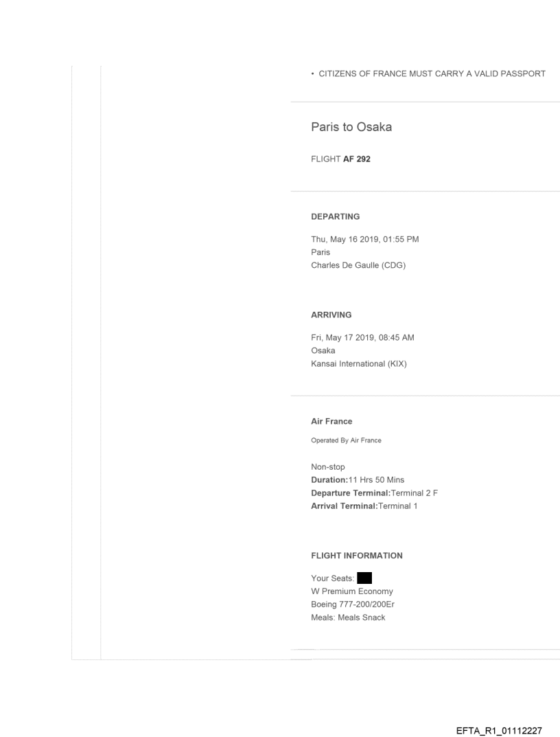560x737 pixels.
Task: Click the DEPARTING section label
Action: (336, 216)
